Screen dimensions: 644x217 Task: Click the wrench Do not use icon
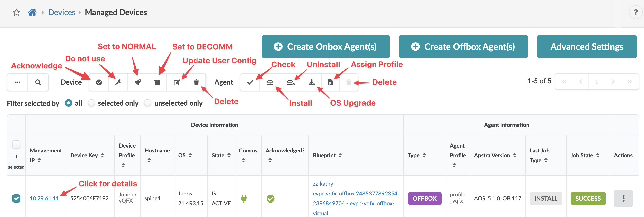coord(118,82)
